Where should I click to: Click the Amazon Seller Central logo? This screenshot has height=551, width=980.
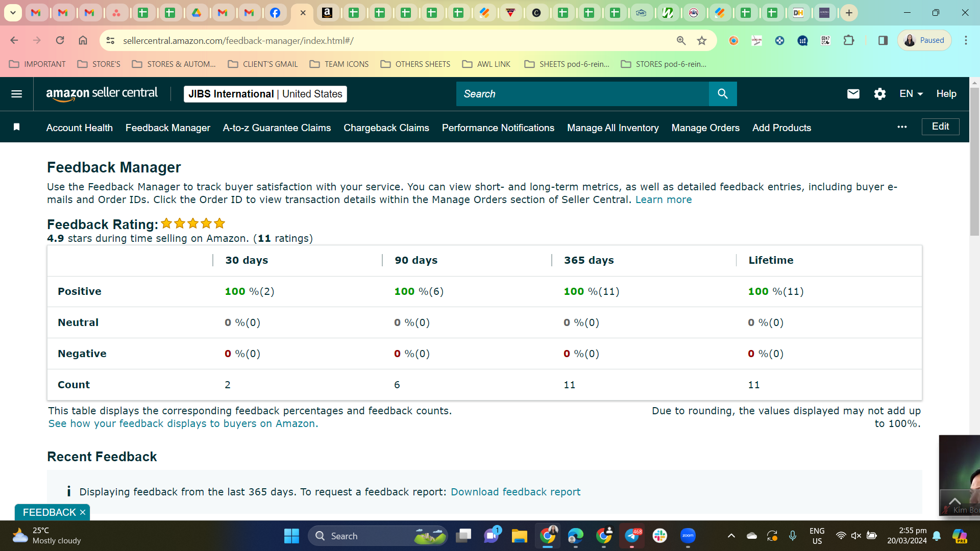[102, 94]
